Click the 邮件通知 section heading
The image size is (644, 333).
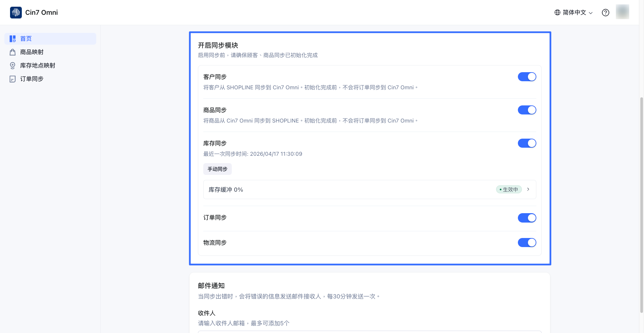(211, 286)
